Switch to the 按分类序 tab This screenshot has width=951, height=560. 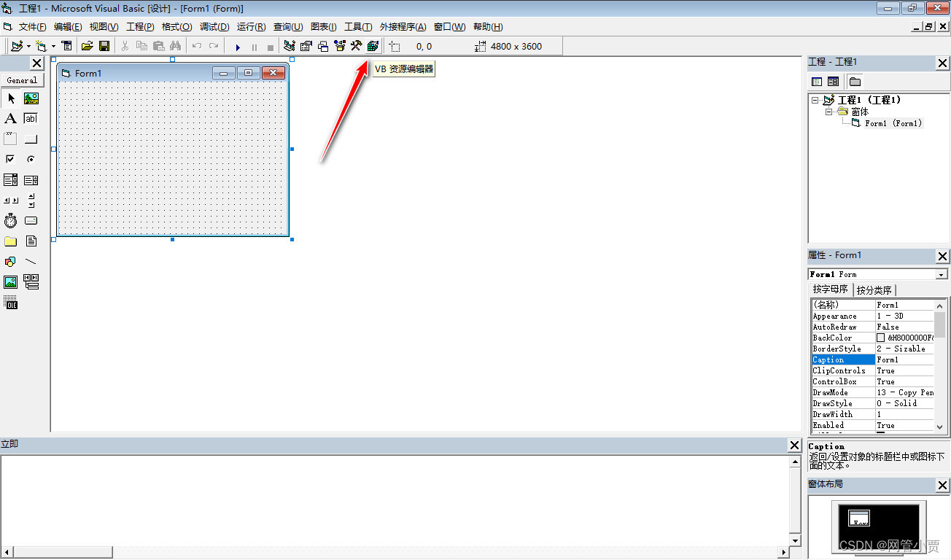(x=874, y=290)
